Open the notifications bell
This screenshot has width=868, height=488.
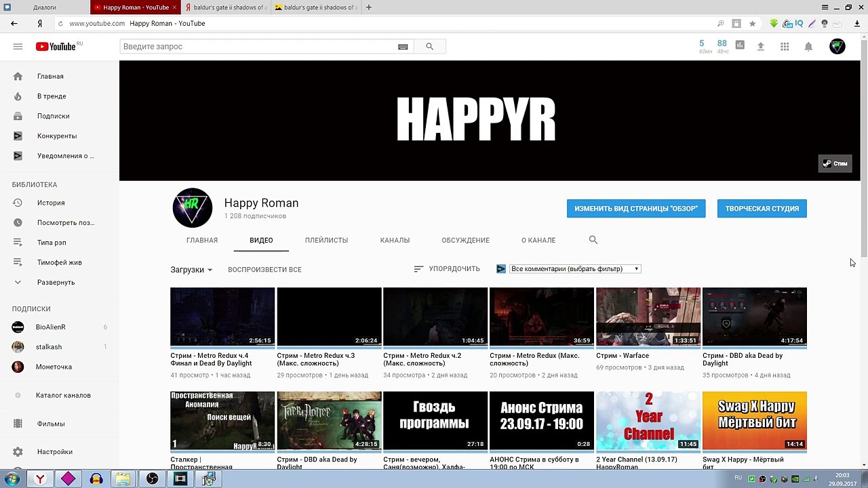808,46
